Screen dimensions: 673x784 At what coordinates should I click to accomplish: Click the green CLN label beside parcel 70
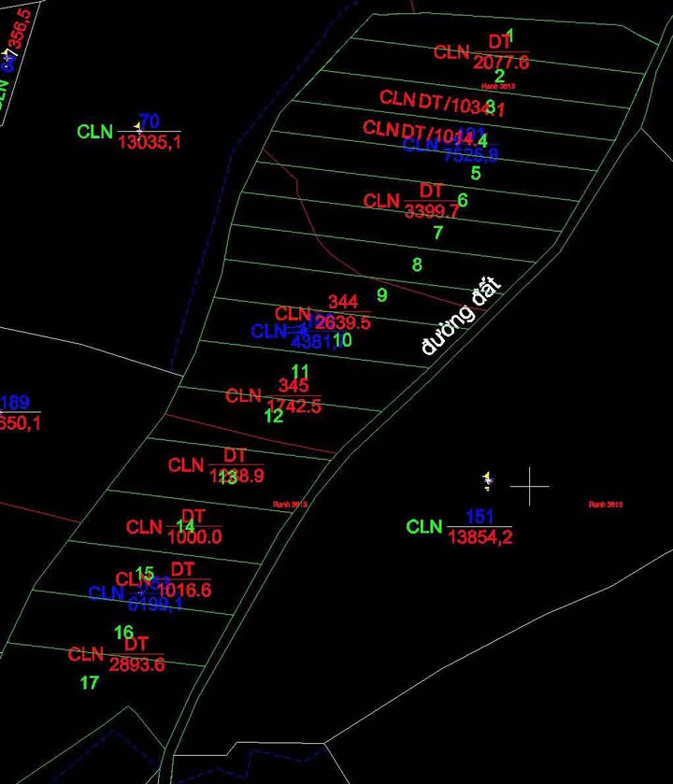pyautogui.click(x=95, y=132)
